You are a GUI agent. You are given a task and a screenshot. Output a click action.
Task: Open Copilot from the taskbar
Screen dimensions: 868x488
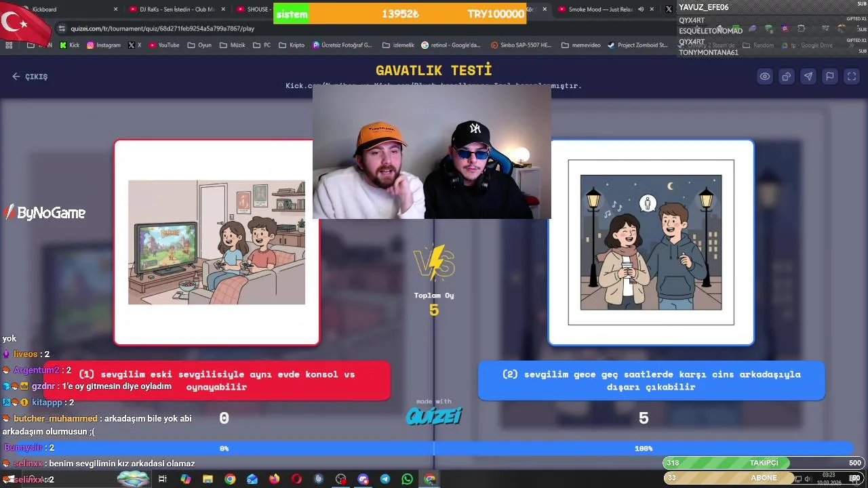186,479
